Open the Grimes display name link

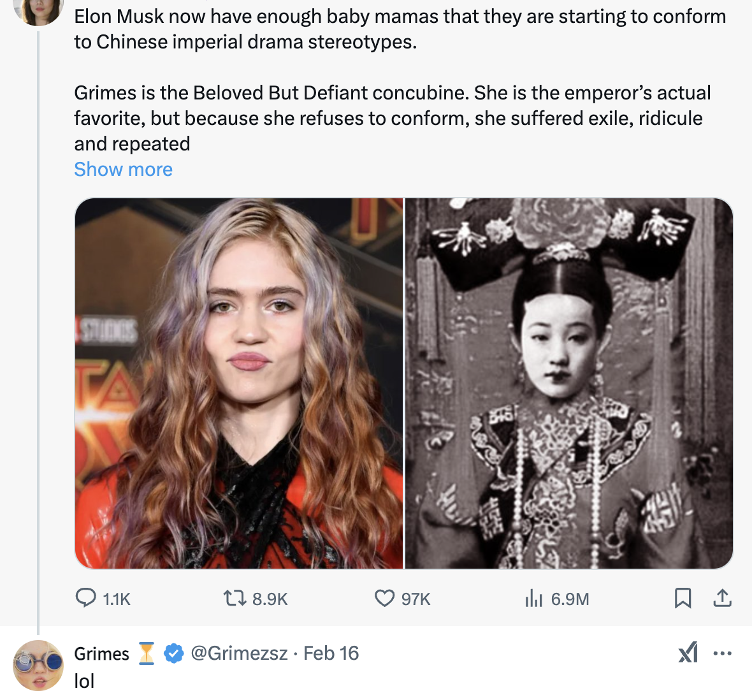pyautogui.click(x=101, y=653)
